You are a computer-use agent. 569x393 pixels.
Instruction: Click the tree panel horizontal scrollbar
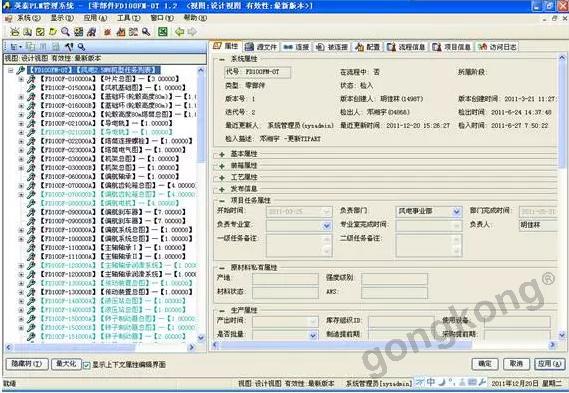[100, 347]
